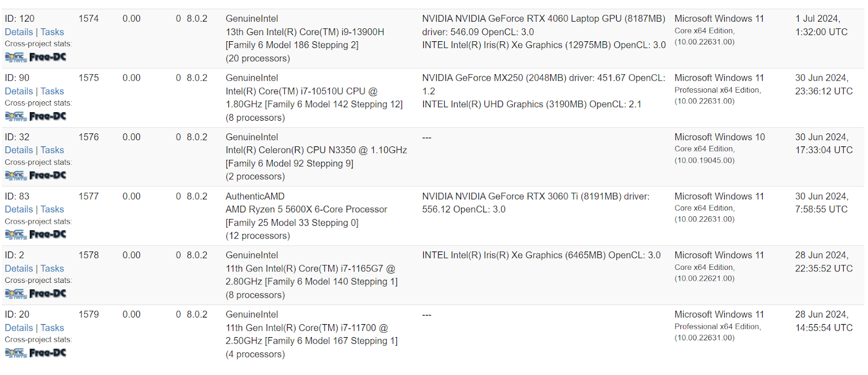
Task: View Tasks for i7-1165G7 host
Action: pyautogui.click(x=52, y=268)
